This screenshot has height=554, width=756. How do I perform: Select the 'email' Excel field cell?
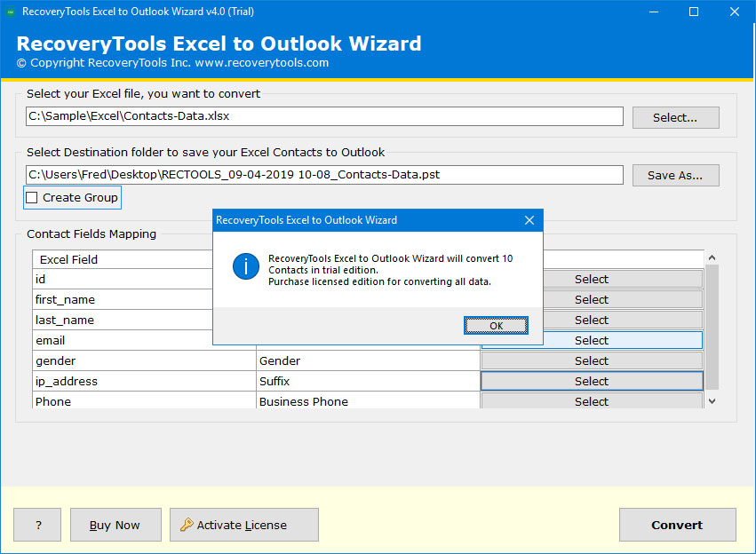[123, 341]
